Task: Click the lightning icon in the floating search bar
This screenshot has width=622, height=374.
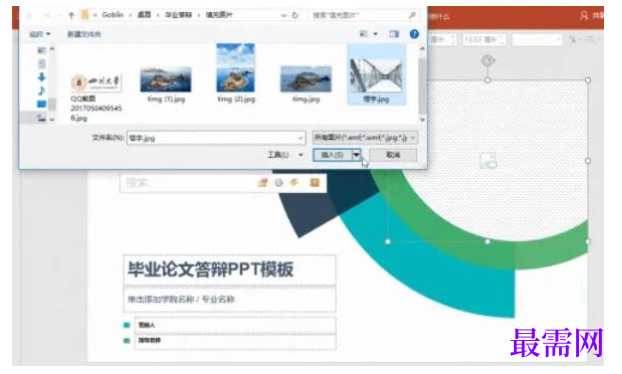Action: (294, 182)
